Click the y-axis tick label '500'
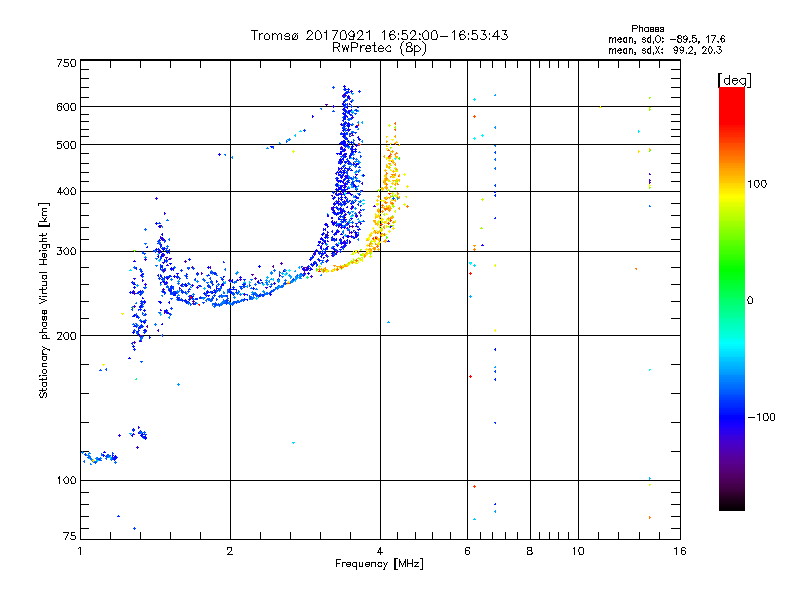 pyautogui.click(x=66, y=145)
